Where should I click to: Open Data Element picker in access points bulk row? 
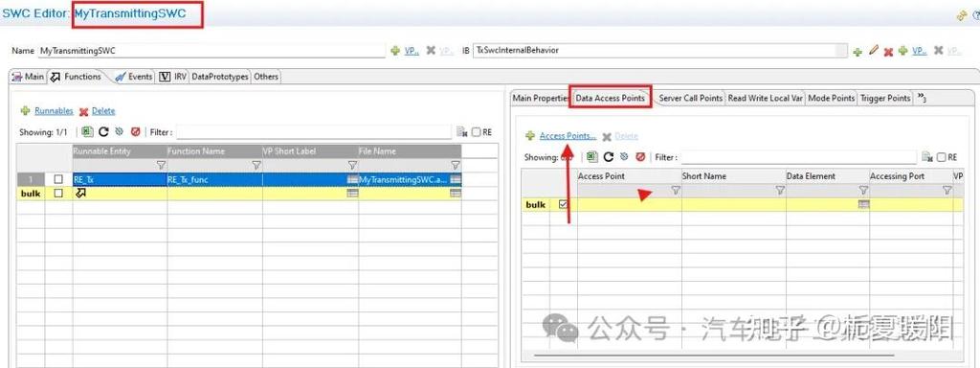point(864,205)
